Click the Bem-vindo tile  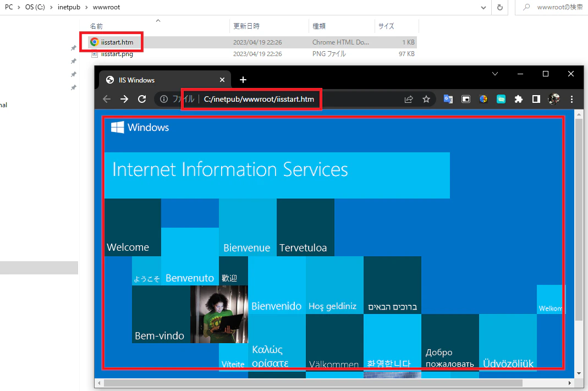tap(161, 314)
